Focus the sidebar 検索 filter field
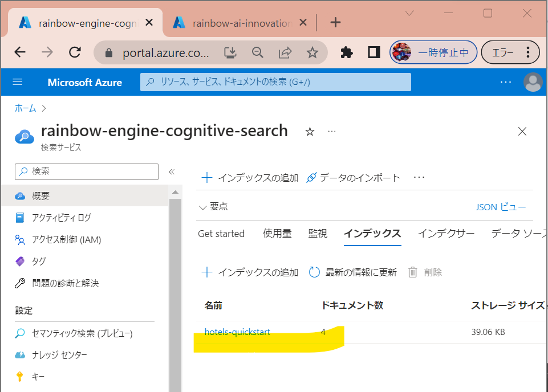 coord(87,171)
